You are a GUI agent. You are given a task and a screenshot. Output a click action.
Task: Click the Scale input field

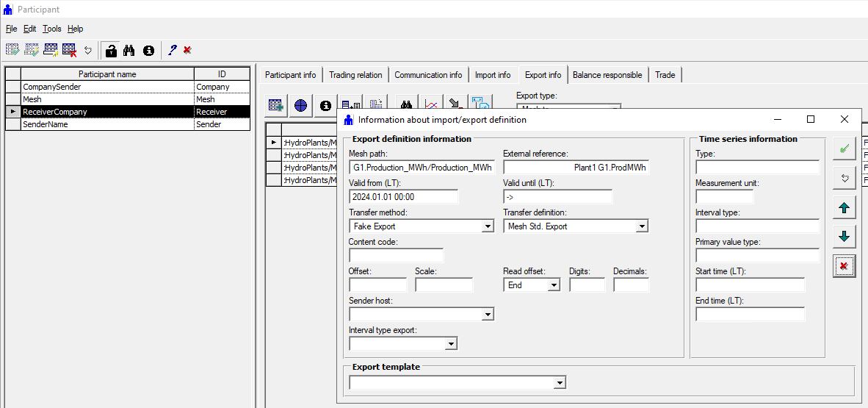[444, 285]
